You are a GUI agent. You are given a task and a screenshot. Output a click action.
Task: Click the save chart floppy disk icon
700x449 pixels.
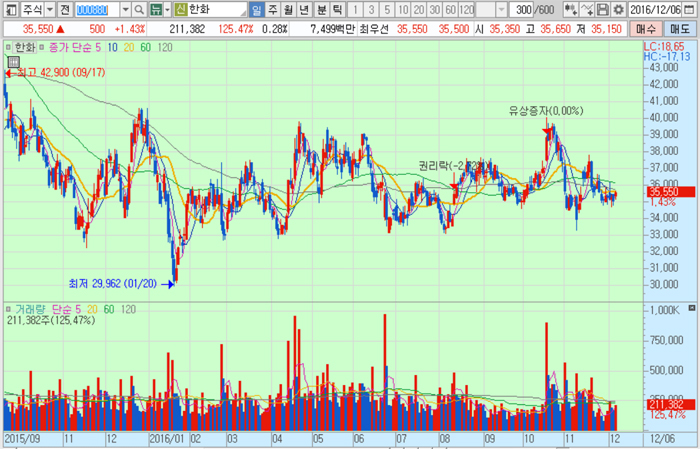tap(602, 9)
